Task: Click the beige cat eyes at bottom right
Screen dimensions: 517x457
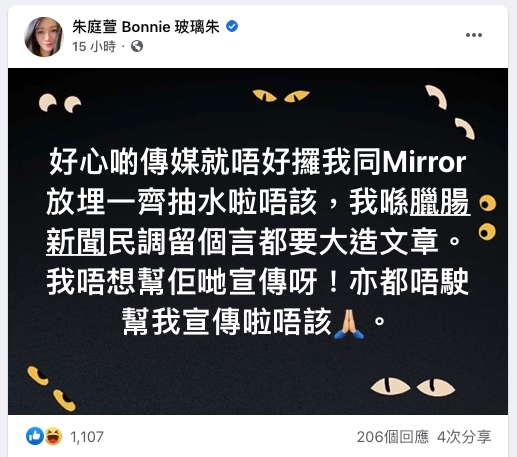Action: (413, 386)
